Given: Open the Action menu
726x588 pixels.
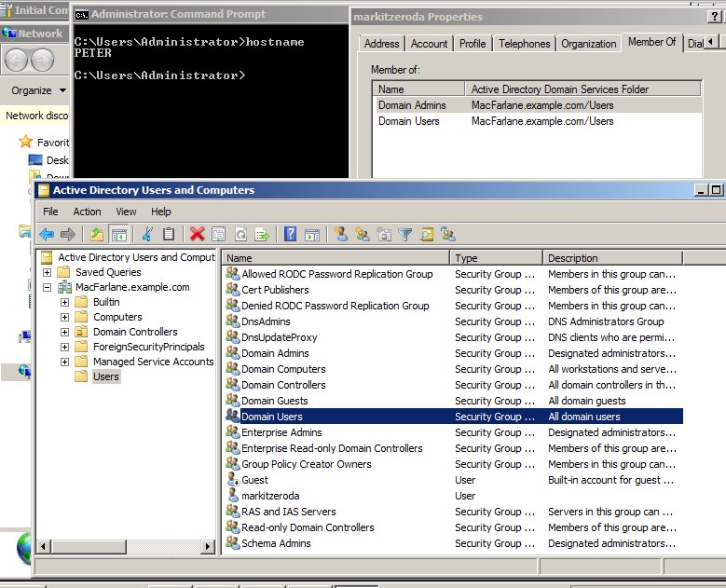Looking at the screenshot, I should pyautogui.click(x=87, y=212).
